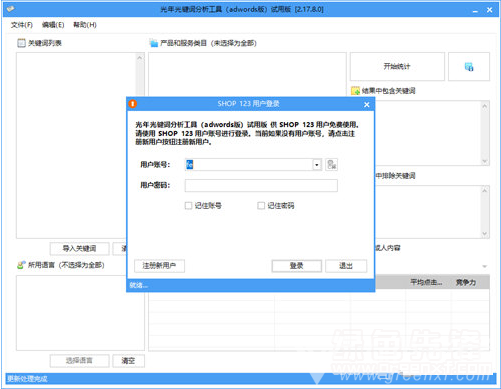The width and height of the screenshot is (501, 389).
Task: Click the 清空 button below language list
Action: tap(128, 361)
